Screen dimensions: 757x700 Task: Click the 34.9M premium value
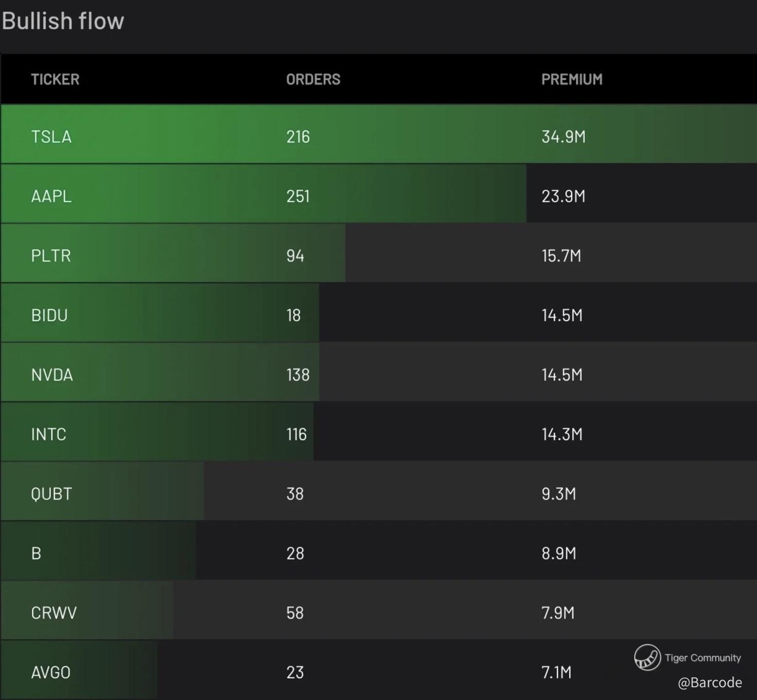pos(563,137)
